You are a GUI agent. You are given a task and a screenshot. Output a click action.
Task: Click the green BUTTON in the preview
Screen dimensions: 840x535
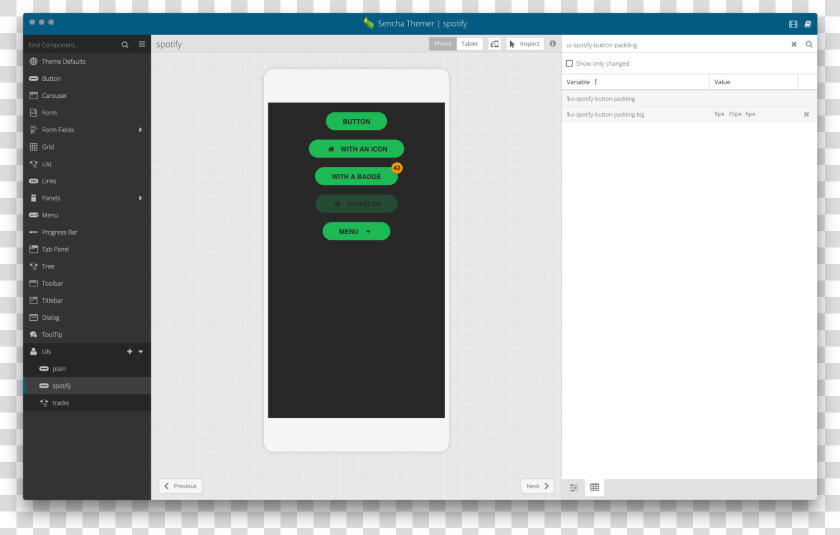point(356,122)
